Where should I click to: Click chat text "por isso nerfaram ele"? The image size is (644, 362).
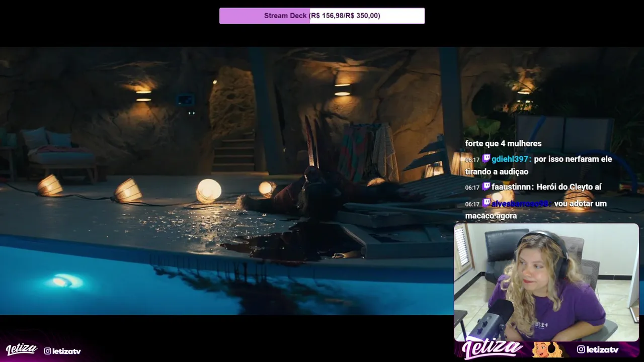[573, 159]
